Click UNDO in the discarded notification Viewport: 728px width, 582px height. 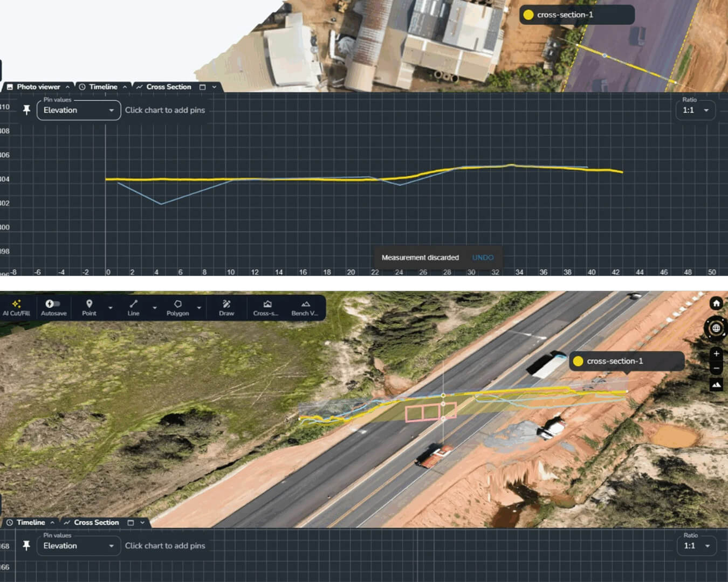coord(483,258)
